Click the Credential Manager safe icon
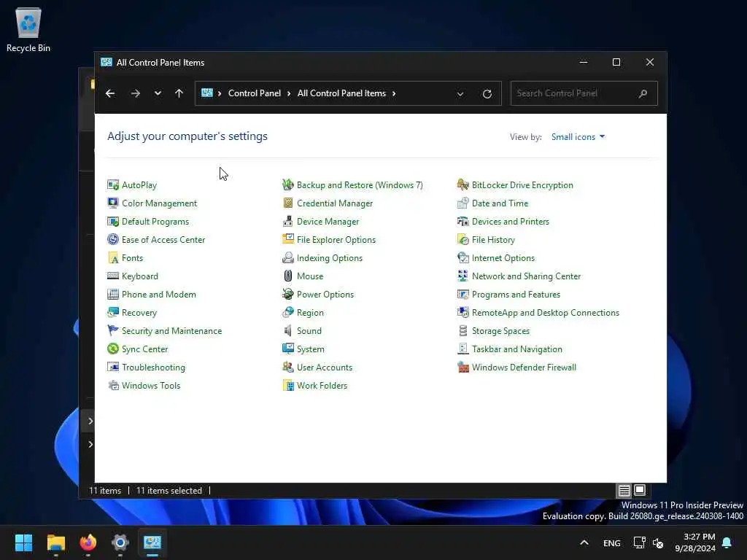The height and width of the screenshot is (560, 747). pyautogui.click(x=287, y=203)
